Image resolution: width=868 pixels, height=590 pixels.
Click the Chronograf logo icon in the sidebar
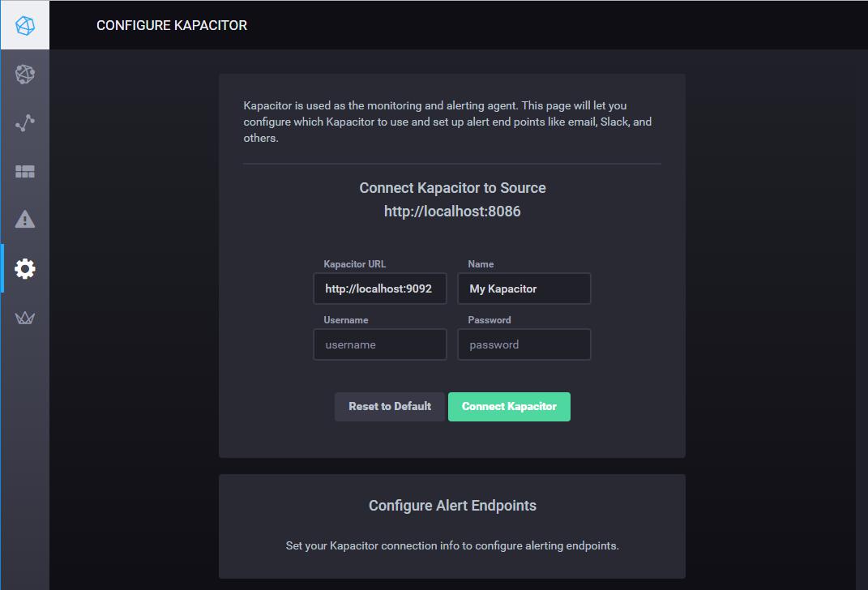[x=25, y=25]
